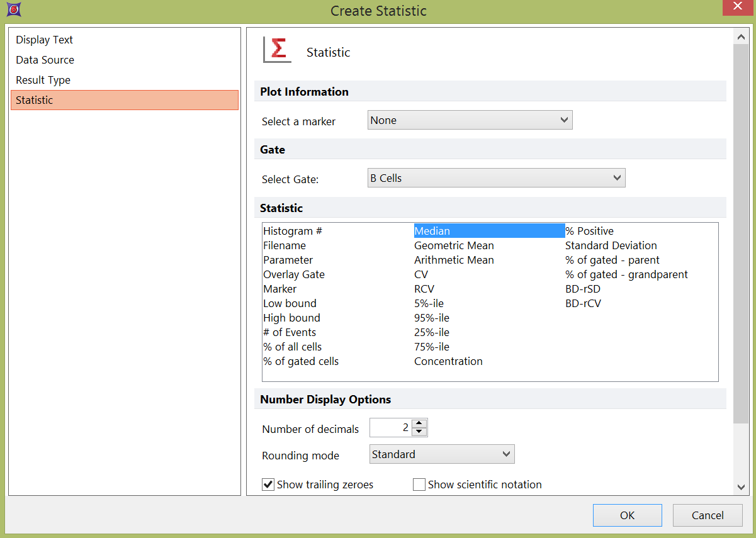This screenshot has width=756, height=538.
Task: Decrease the number of decimals with down arrow
Action: (x=420, y=432)
